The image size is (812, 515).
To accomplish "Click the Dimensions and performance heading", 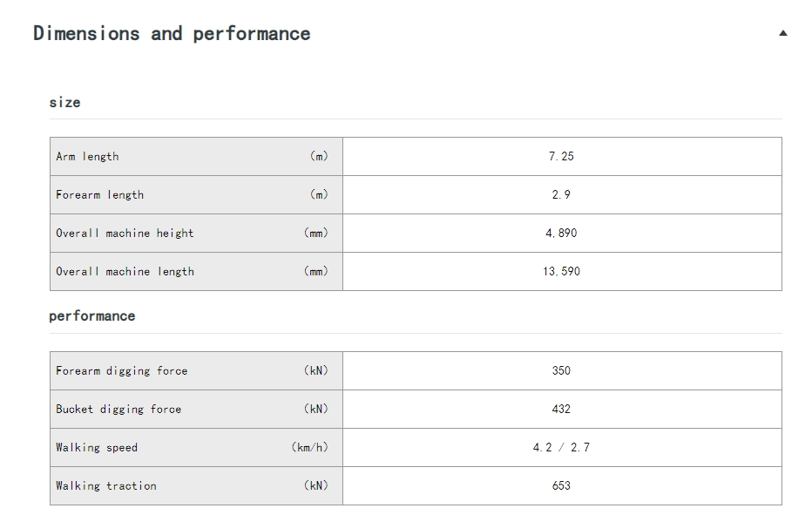I will tap(172, 34).
